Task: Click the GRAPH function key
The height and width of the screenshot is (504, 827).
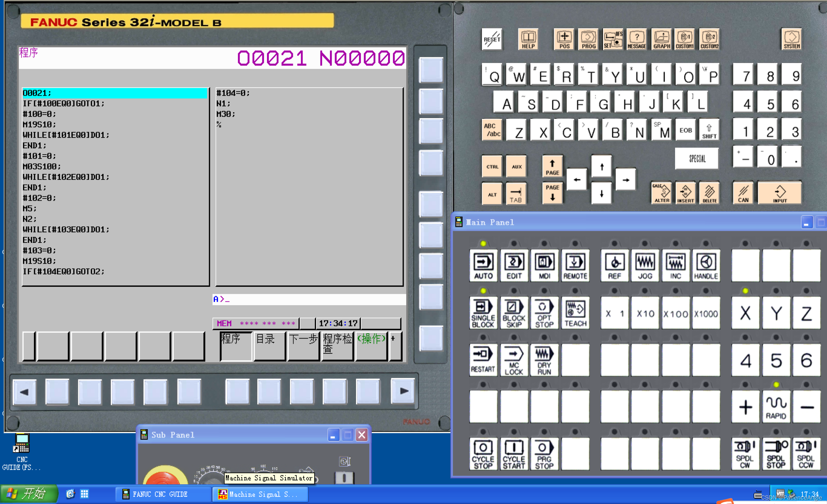Action: (x=661, y=40)
